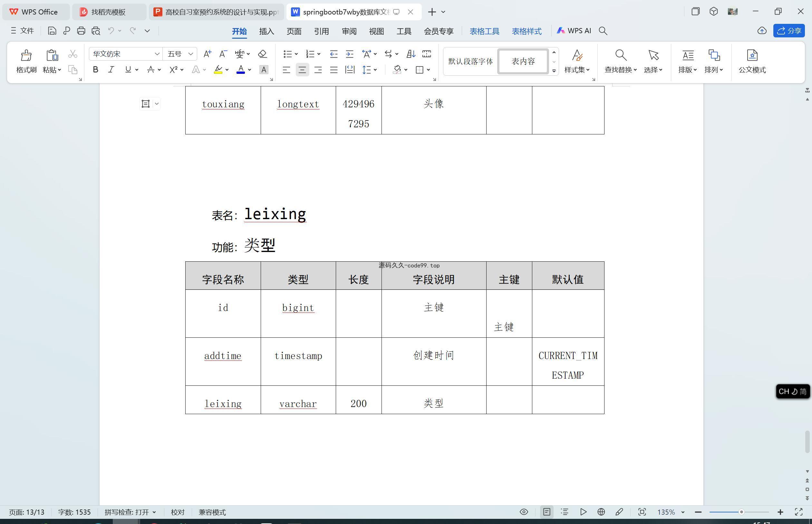Switch to the 引用 (References) tab
This screenshot has height=524, width=812.
[x=322, y=31]
